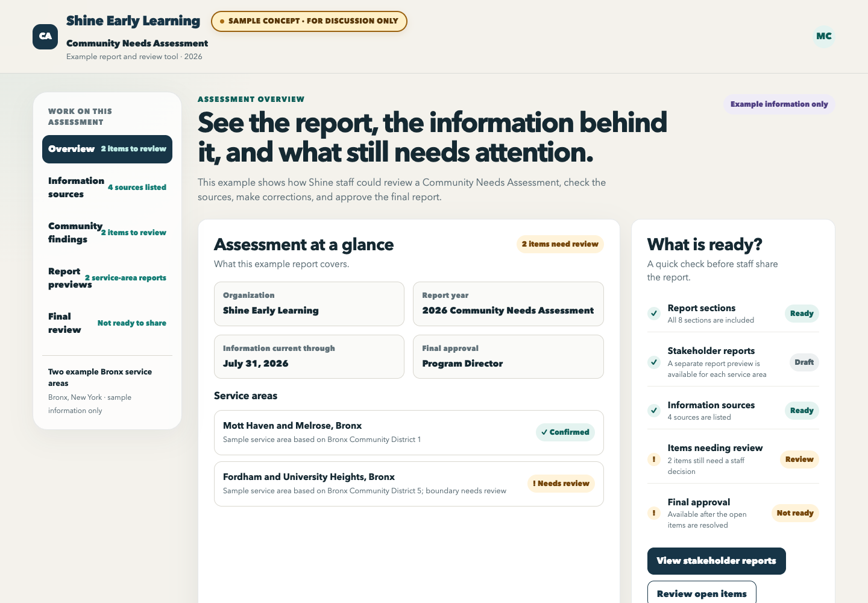Click '4 sources are listed' text
The height and width of the screenshot is (603, 868).
coord(699,417)
